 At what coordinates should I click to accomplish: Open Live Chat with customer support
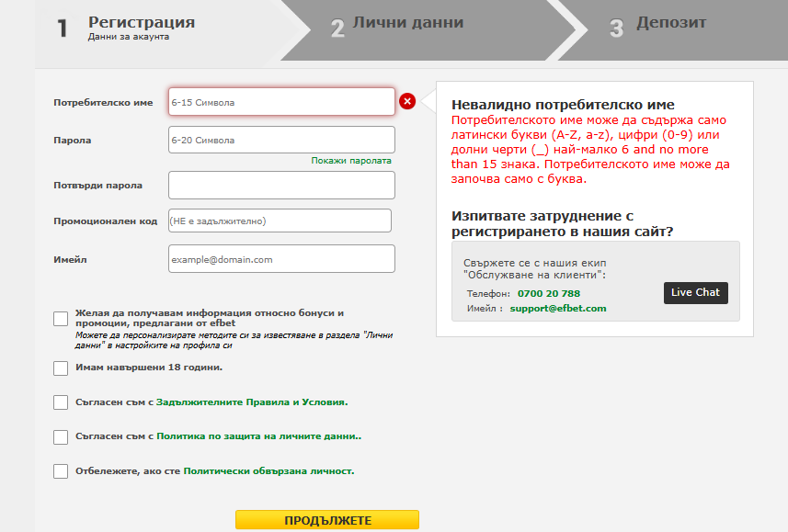tap(694, 293)
